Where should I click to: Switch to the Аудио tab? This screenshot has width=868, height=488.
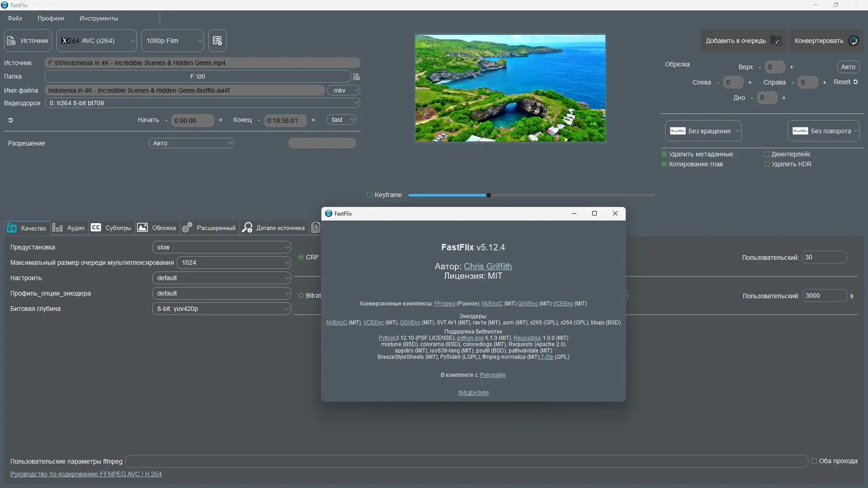coord(69,228)
